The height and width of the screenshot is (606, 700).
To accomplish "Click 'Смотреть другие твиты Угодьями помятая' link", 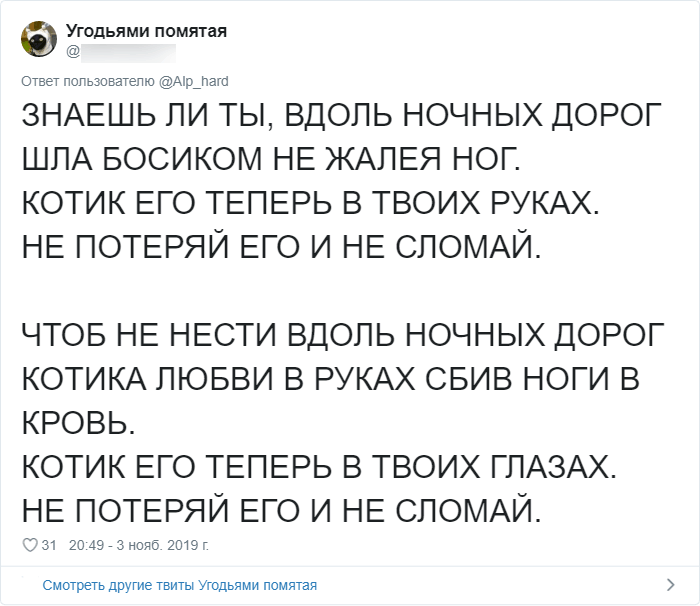I will tap(179, 585).
